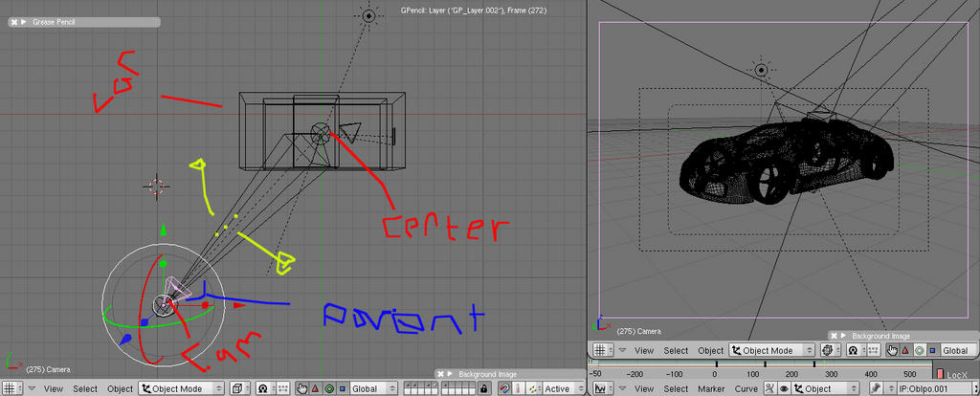980x396 pixels.
Task: Select the rotate manipulator green ring in camera viewport
Action: pyautogui.click(x=920, y=350)
